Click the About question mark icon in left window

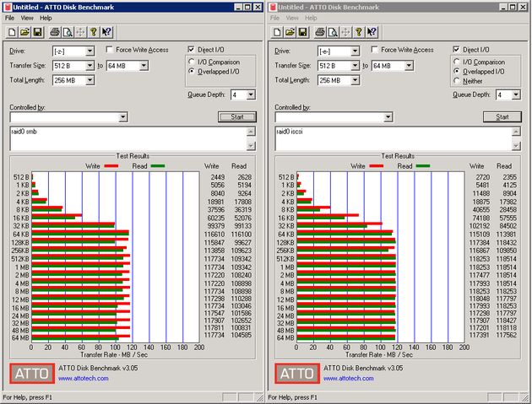(93, 32)
